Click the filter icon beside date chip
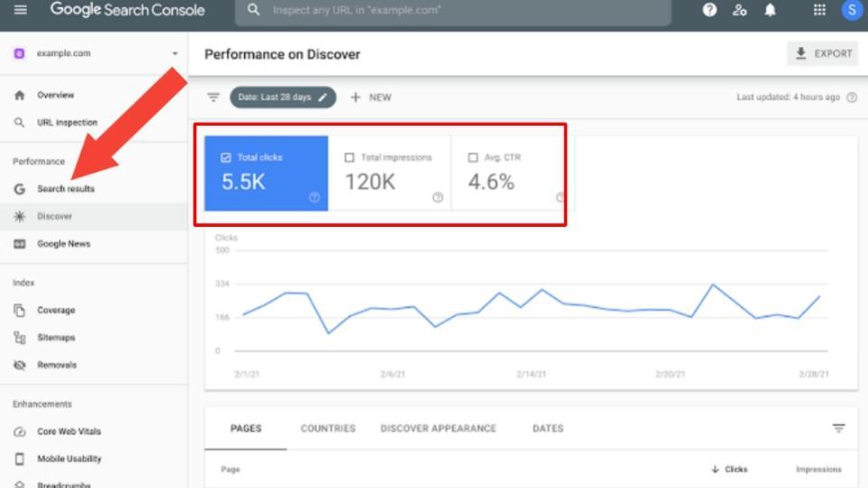 point(213,98)
